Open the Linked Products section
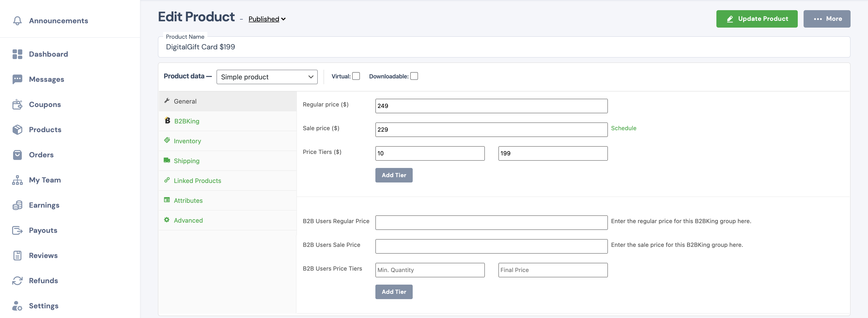 pyautogui.click(x=197, y=181)
